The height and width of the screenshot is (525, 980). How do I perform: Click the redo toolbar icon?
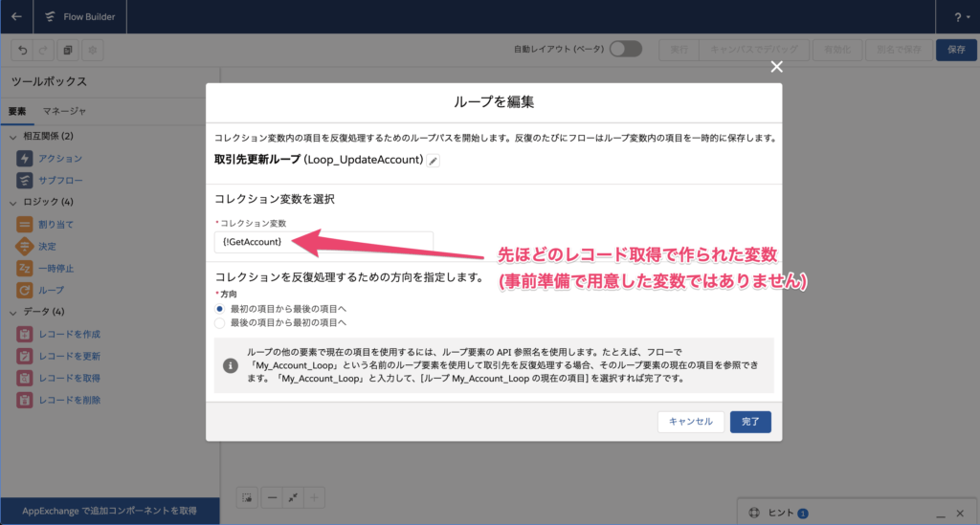[43, 50]
